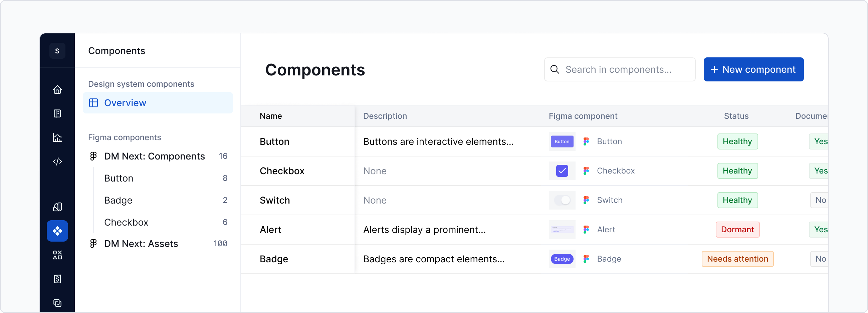This screenshot has width=868, height=313.
Task: Toggle the Switch component preview
Action: tap(562, 200)
